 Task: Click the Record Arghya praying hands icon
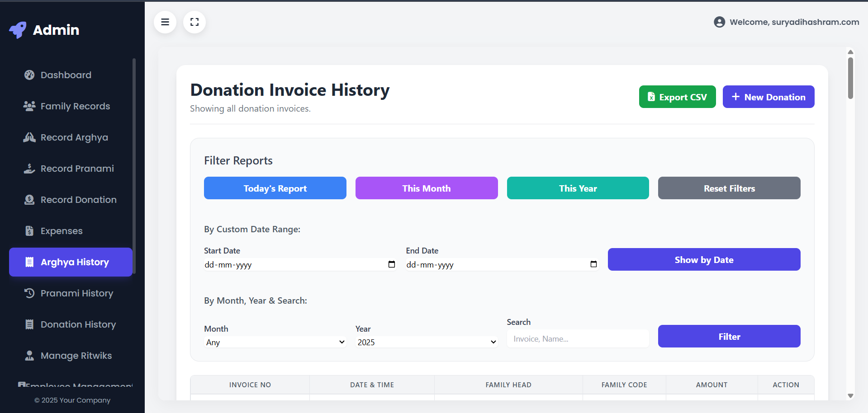click(29, 137)
